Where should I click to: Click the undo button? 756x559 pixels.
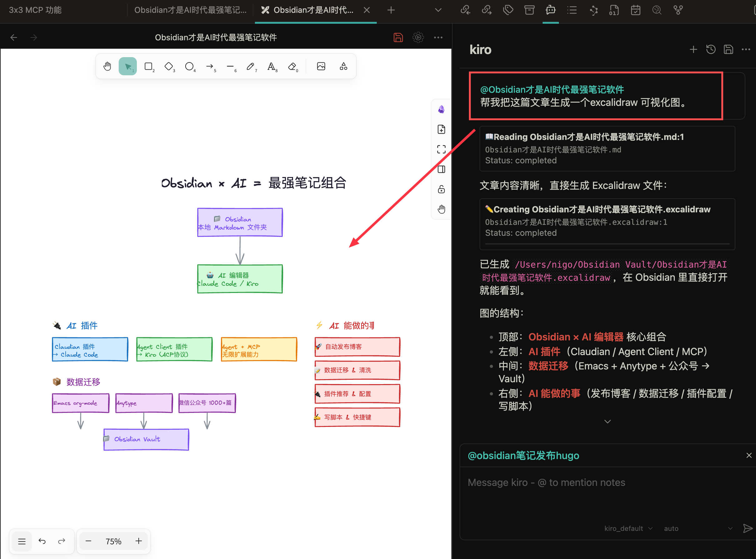click(x=42, y=541)
